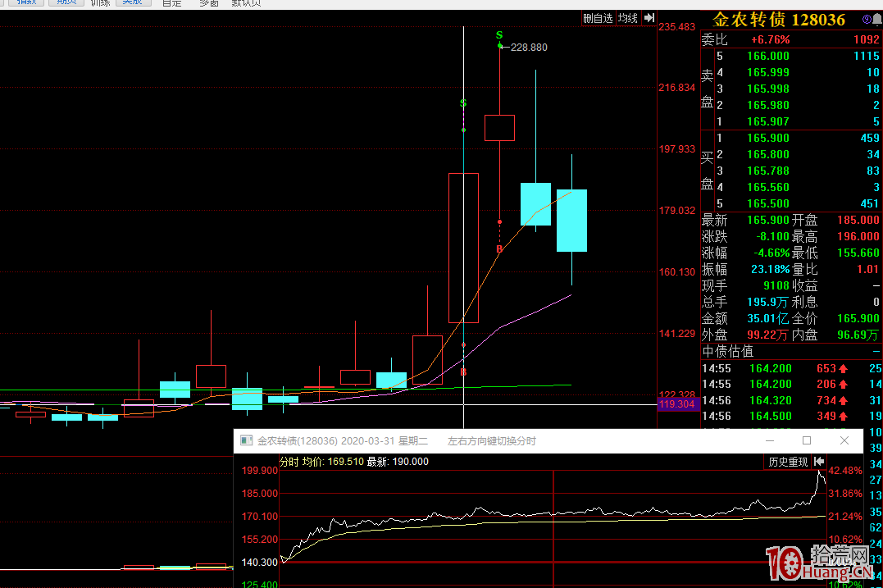
Task: Open the bell alert icon beside 128036
Action: tap(877, 20)
